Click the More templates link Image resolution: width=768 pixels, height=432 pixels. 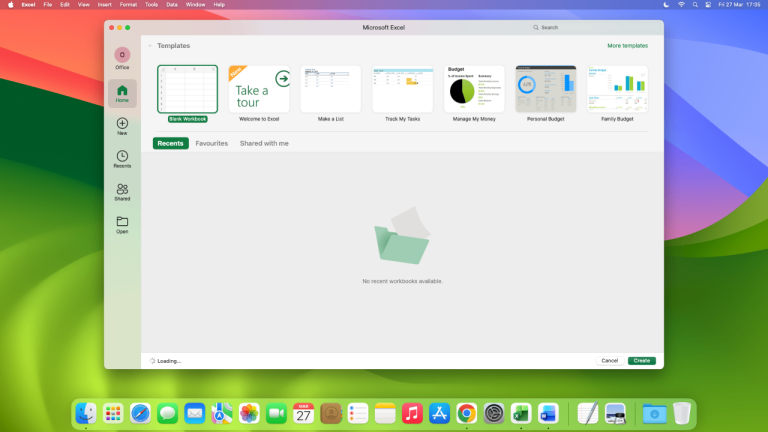click(627, 46)
